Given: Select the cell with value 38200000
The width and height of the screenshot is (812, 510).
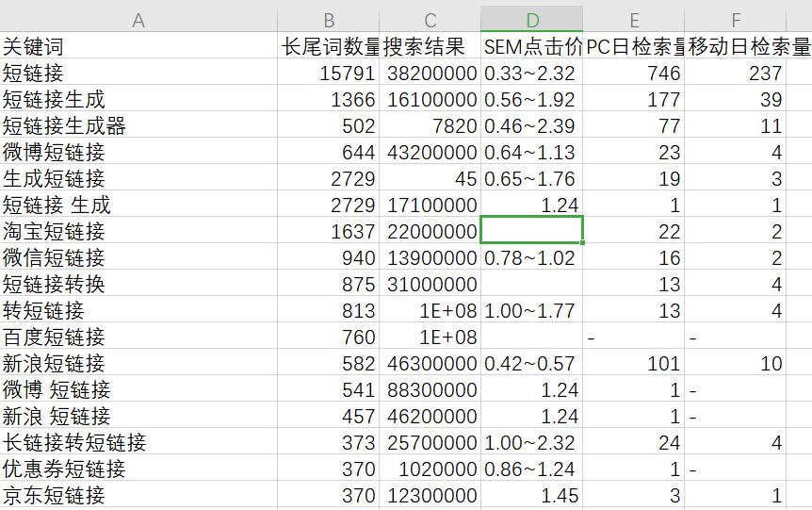Looking at the screenshot, I should pyautogui.click(x=430, y=73).
